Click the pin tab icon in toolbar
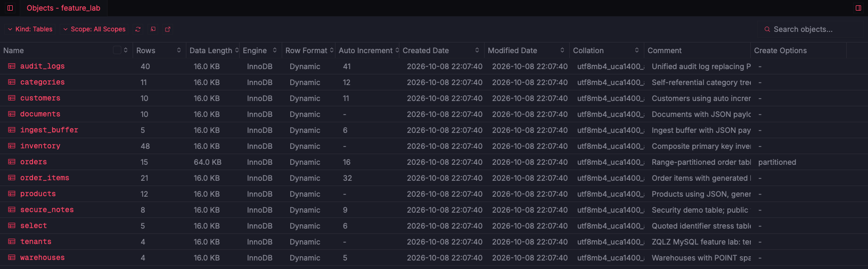The width and height of the screenshot is (868, 269). 153,29
